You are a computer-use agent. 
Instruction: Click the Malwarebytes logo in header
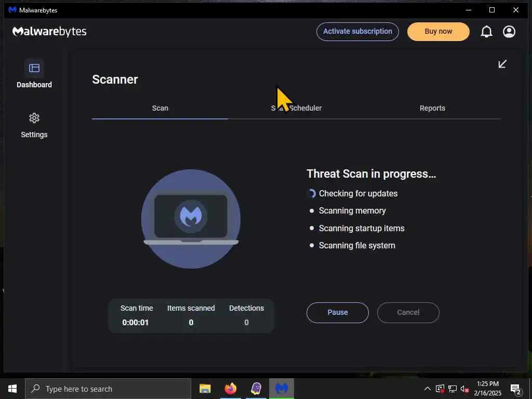49,32
